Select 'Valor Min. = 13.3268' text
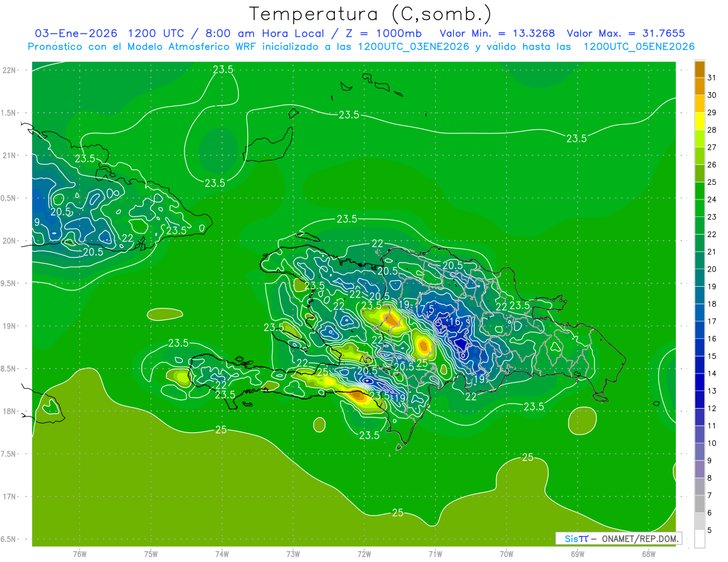Screen dimensions: 728x562 (497, 33)
